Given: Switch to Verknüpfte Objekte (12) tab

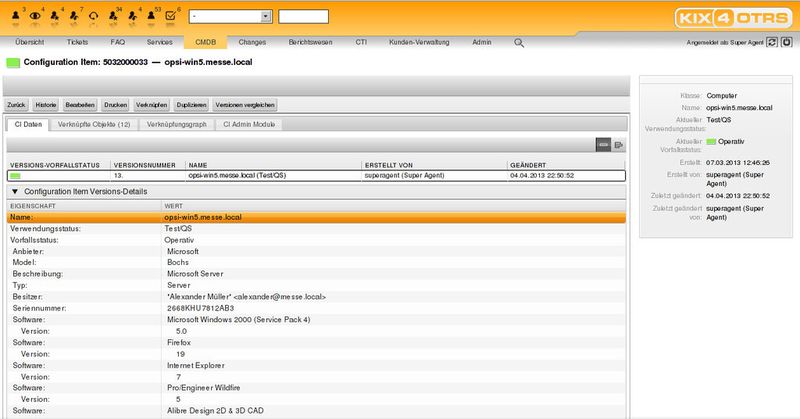Looking at the screenshot, I should (x=94, y=125).
